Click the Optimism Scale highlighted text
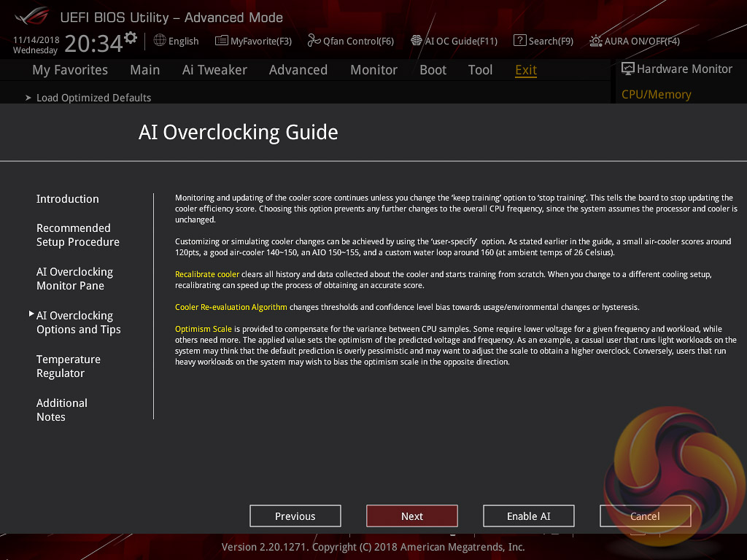This screenshot has height=560, width=747. point(204,329)
